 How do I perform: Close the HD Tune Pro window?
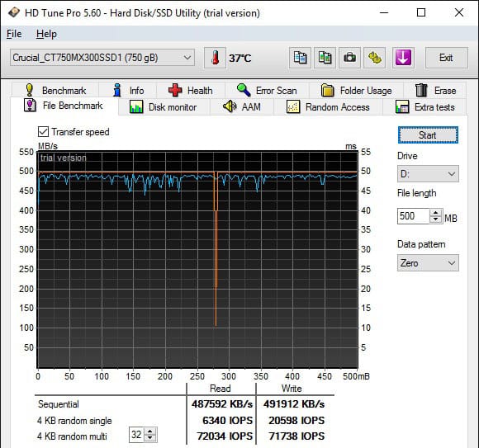pos(459,13)
